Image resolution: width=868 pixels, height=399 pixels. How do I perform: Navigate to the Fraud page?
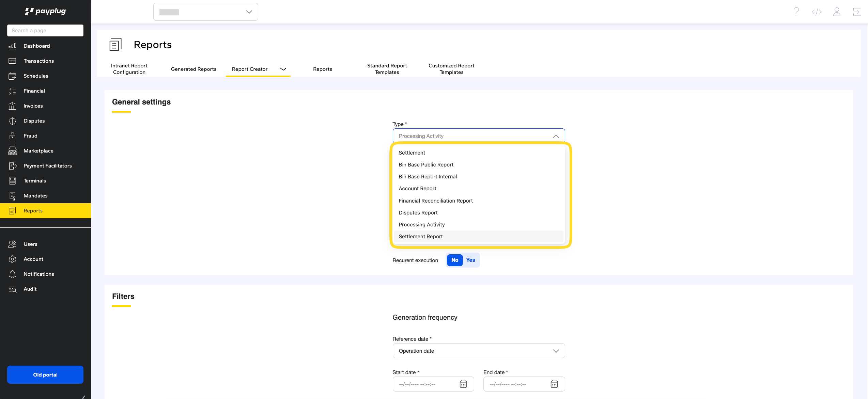30,136
